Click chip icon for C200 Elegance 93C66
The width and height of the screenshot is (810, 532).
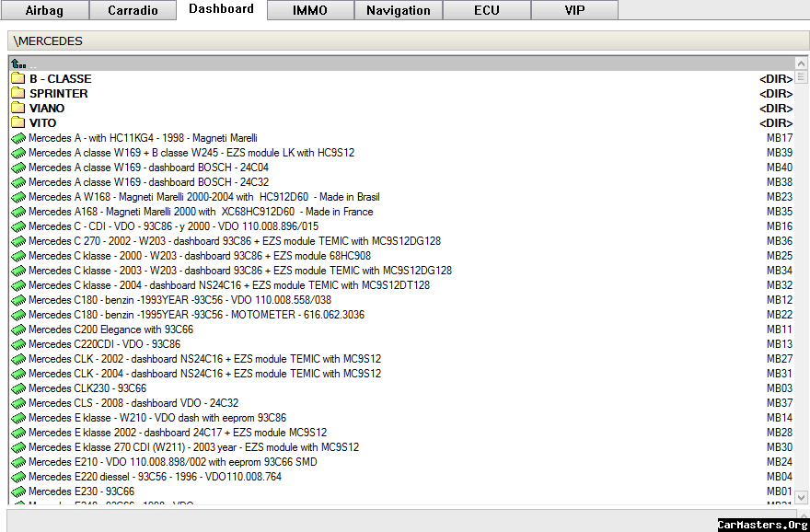coord(18,330)
